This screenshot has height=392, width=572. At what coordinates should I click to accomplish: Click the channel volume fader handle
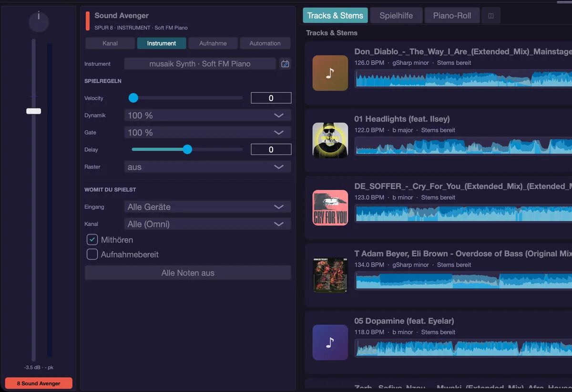click(33, 111)
